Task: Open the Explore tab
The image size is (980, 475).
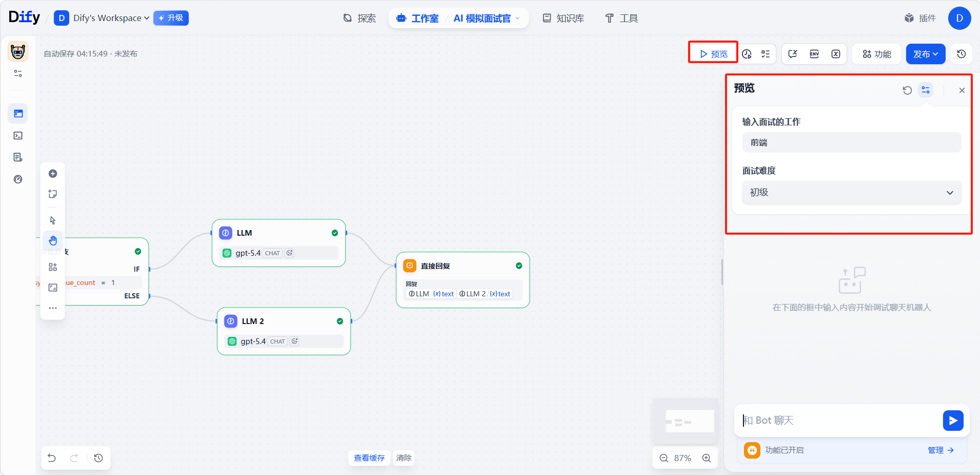Action: [x=360, y=18]
